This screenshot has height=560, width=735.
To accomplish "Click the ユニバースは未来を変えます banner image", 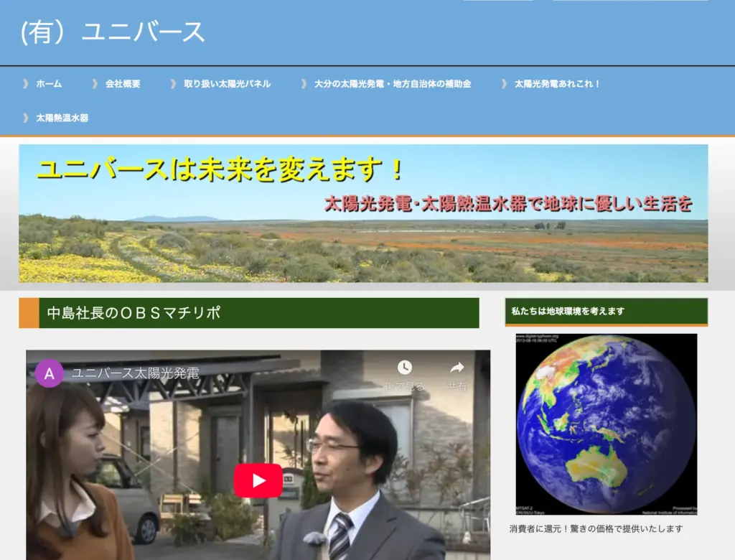I will pyautogui.click(x=363, y=213).
